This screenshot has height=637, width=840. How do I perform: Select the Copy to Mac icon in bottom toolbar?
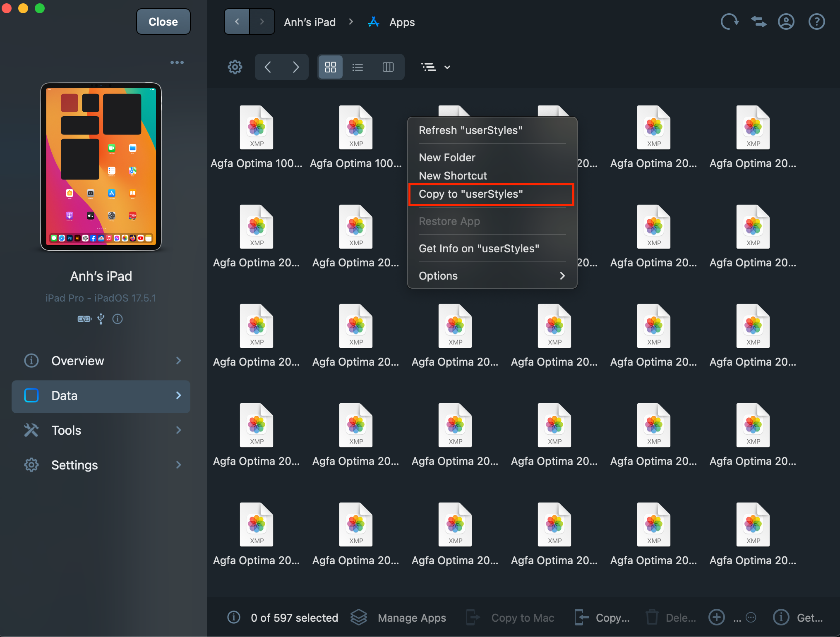[472, 617]
